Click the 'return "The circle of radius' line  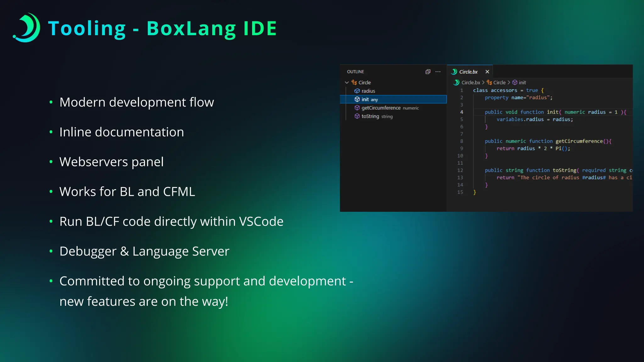[x=564, y=178]
